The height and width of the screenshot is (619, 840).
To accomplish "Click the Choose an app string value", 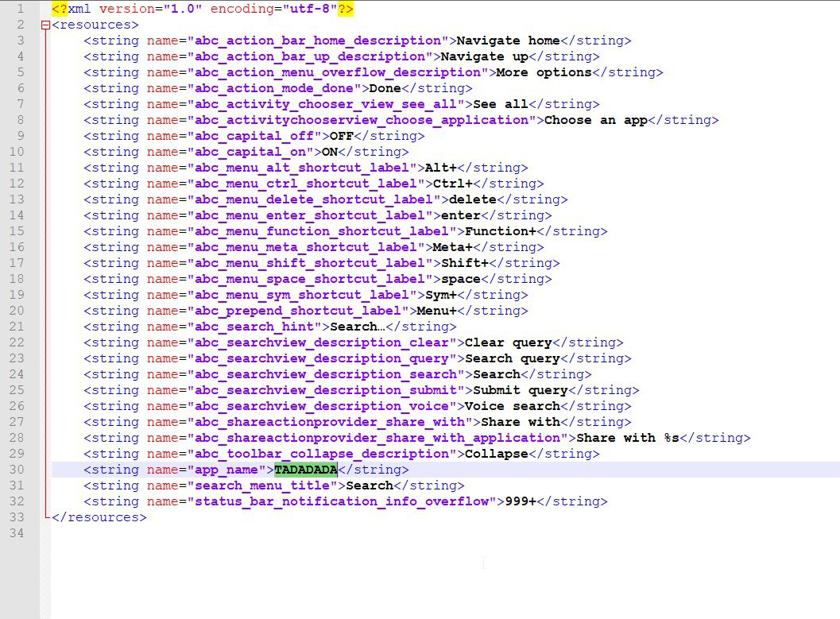I will click(x=596, y=121).
